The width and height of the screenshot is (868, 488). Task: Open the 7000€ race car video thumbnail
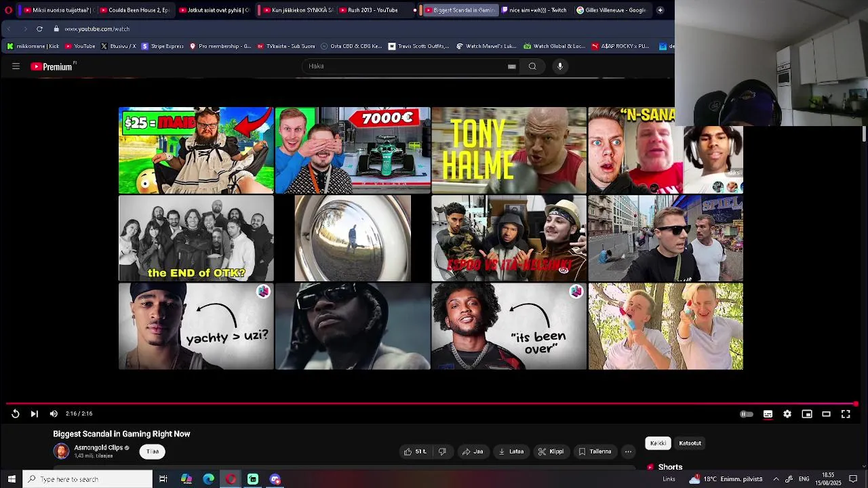(353, 150)
